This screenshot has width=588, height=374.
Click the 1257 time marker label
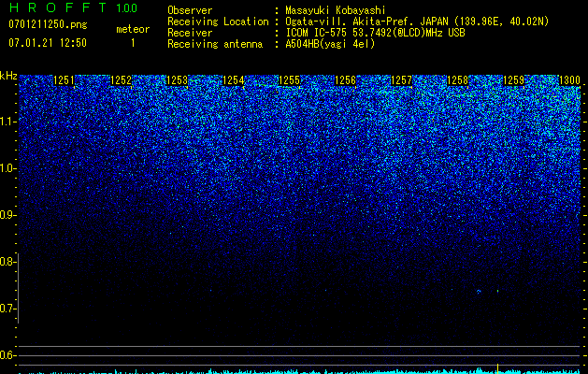pos(402,80)
